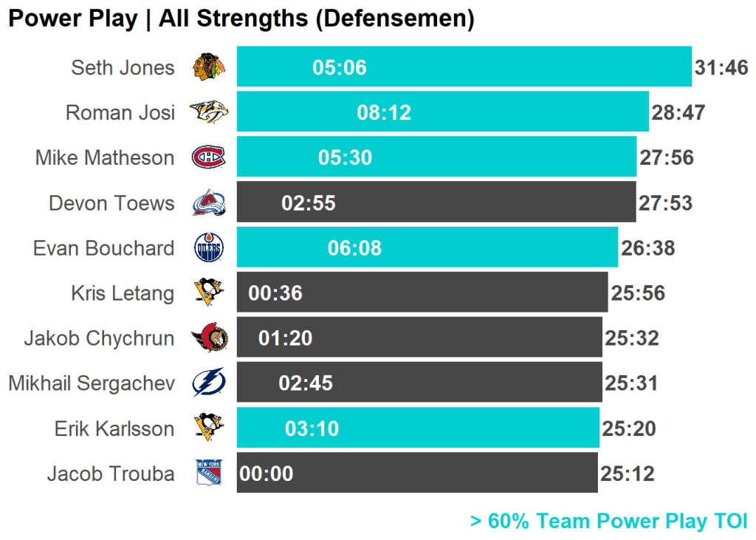Viewport: 756px width, 540px height.
Task: Click the Chicago Blackhawks logo beside Seth Jones
Action: (209, 68)
